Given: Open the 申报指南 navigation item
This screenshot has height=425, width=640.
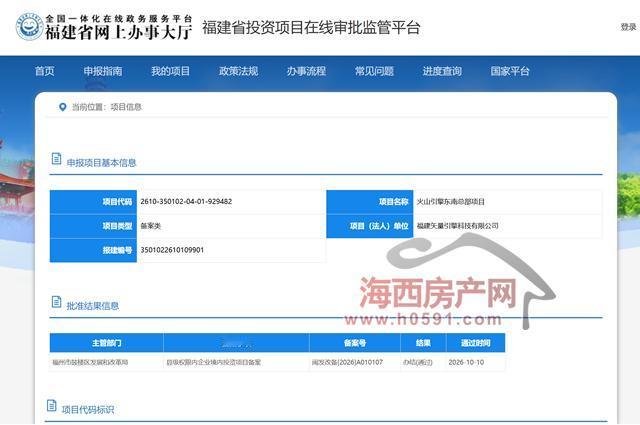Looking at the screenshot, I should tap(103, 71).
